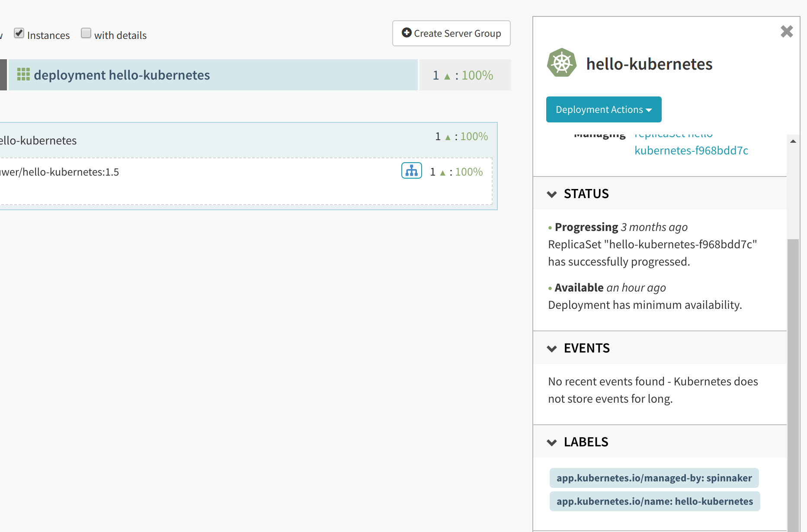The width and height of the screenshot is (807, 532).
Task: Click the hello-kubernetes:1.5 server group row
Action: [245, 181]
